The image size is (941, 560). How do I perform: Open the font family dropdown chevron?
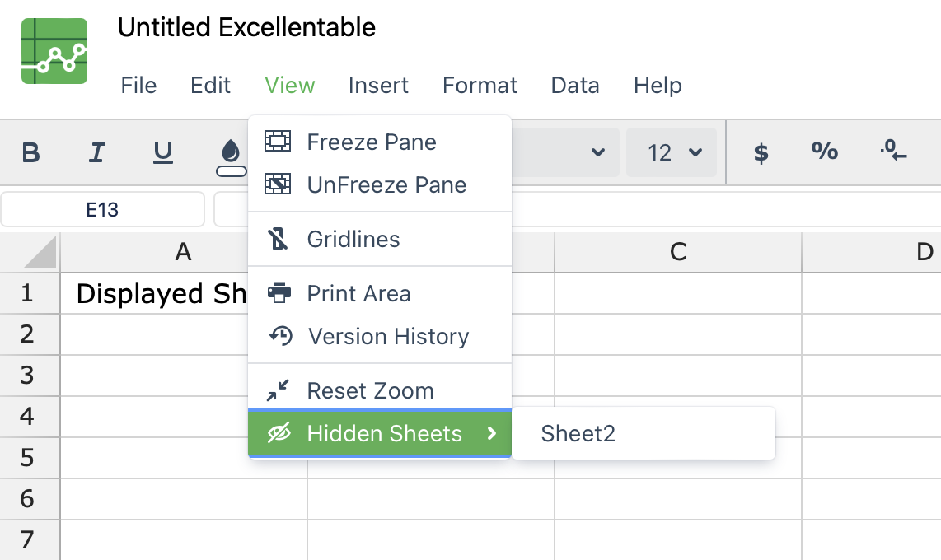pyautogui.click(x=597, y=152)
